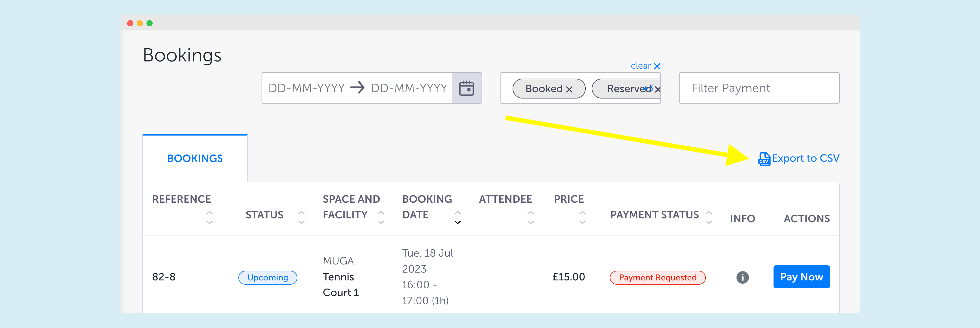This screenshot has height=328, width=980.
Task: Sort by Status column arrows
Action: [301, 217]
